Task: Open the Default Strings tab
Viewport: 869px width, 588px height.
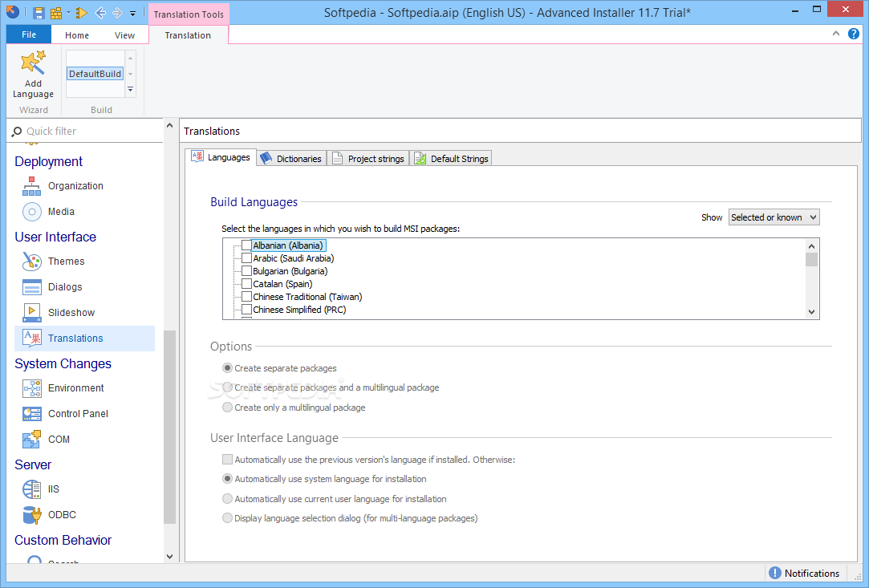Action: tap(451, 159)
